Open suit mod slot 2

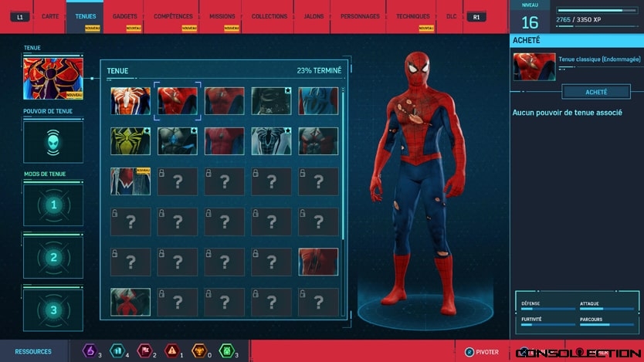[53, 258]
